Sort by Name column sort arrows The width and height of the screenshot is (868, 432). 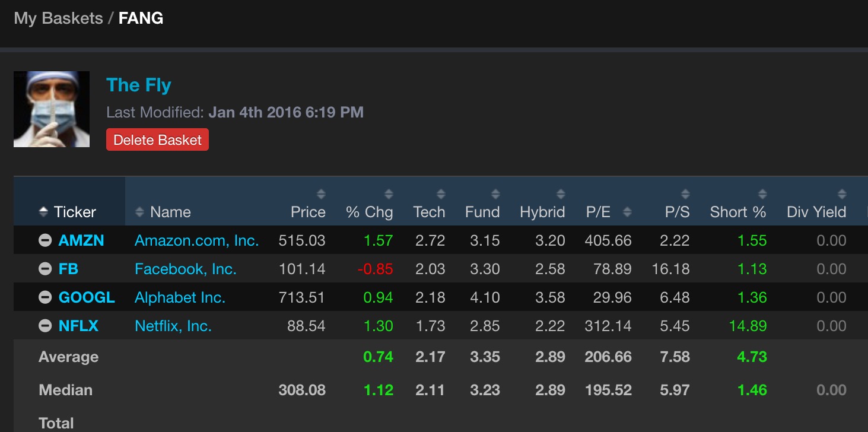140,212
